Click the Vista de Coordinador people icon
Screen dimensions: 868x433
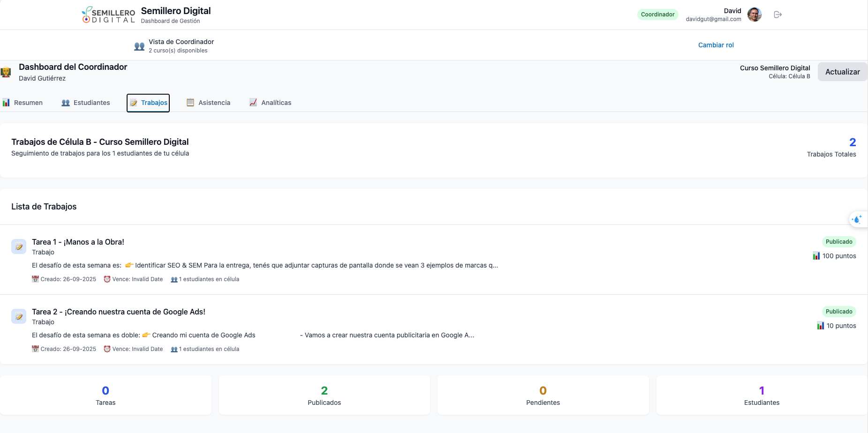(x=139, y=46)
